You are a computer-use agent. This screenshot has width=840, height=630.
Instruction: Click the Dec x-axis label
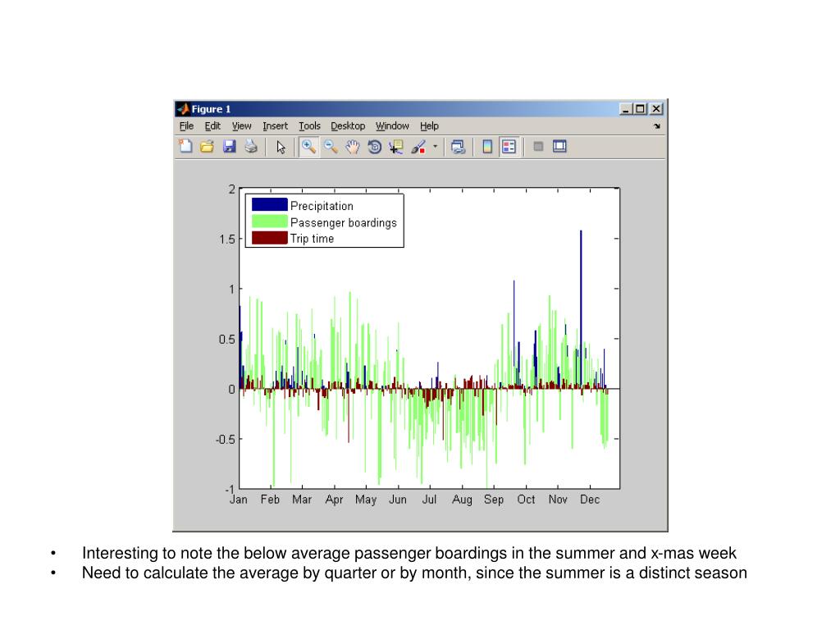[590, 500]
